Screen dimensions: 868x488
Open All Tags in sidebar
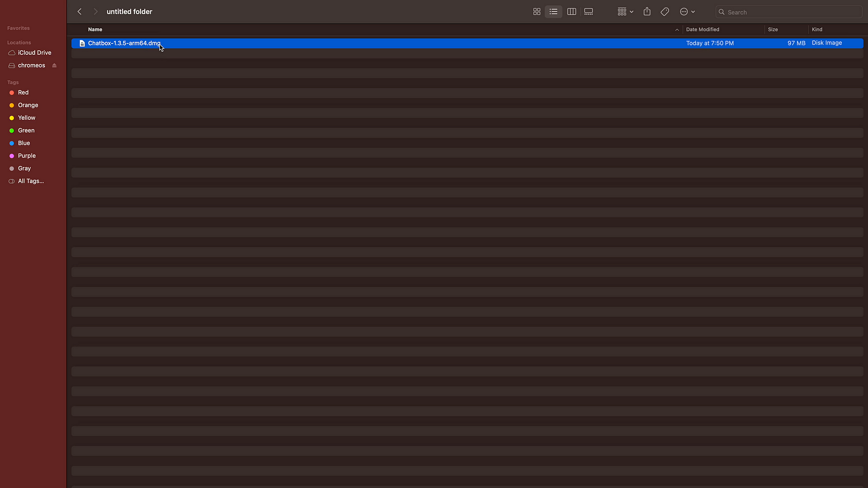pyautogui.click(x=30, y=181)
